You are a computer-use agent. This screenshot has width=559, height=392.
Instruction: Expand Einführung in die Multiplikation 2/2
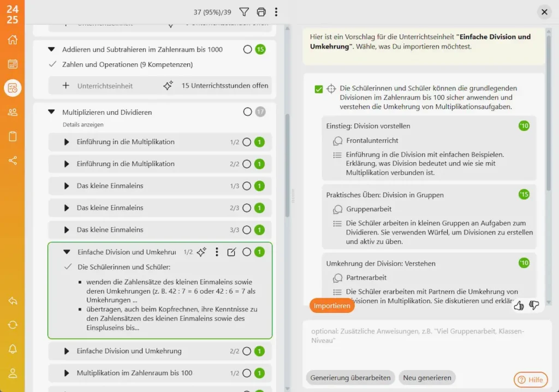click(66, 164)
